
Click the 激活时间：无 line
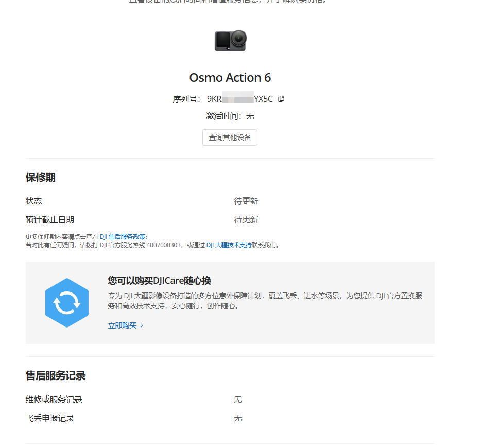[x=230, y=116]
